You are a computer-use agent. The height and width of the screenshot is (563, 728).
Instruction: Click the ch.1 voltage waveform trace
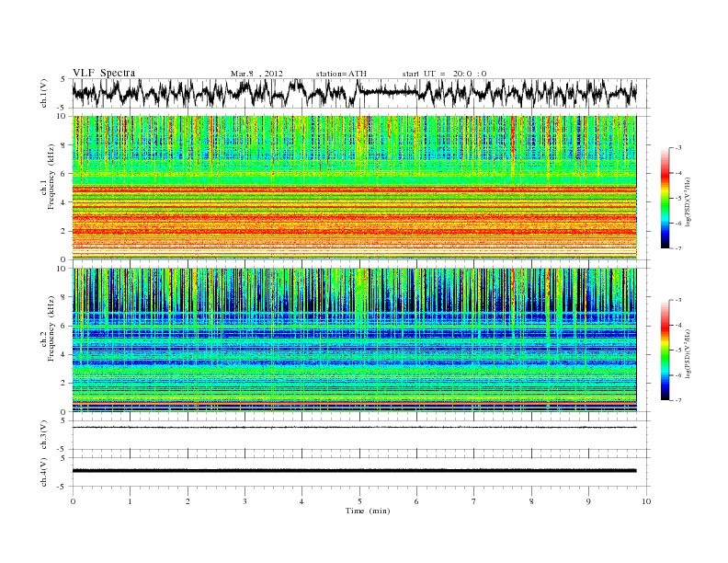click(x=354, y=93)
